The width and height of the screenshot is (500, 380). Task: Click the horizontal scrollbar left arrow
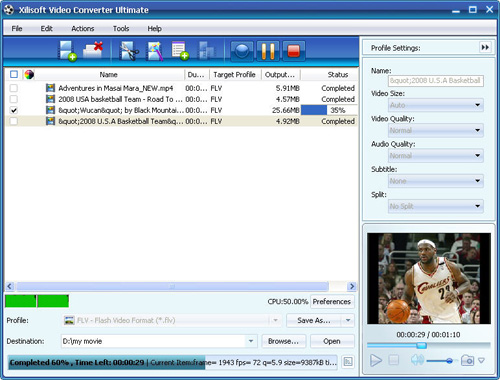(10, 286)
